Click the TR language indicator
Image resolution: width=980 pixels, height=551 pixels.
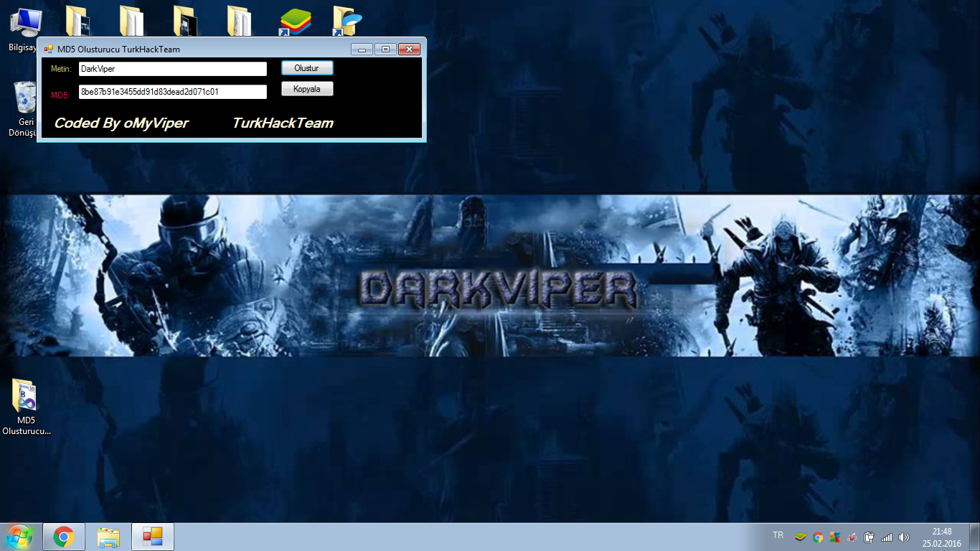coord(778,536)
